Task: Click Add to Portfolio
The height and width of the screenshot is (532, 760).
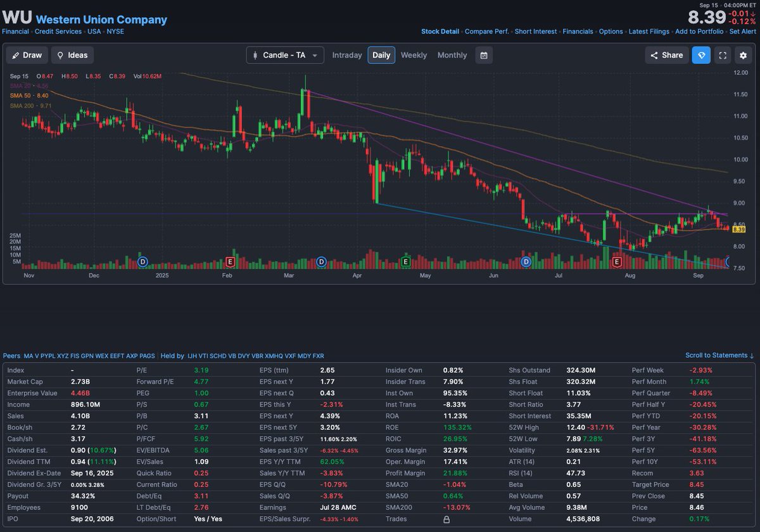Action: [x=699, y=32]
